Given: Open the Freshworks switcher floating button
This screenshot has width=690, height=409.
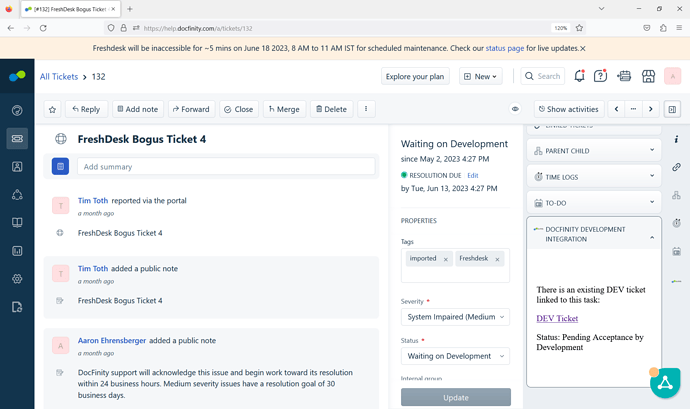Looking at the screenshot, I should [x=665, y=383].
